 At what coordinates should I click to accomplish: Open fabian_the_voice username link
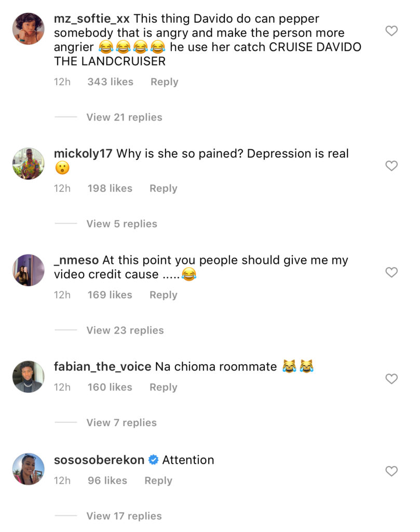click(x=102, y=367)
